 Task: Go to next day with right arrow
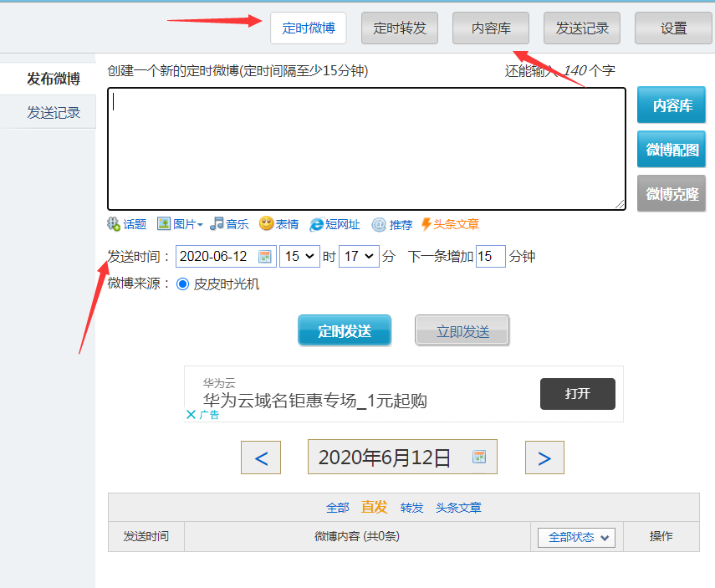pos(544,458)
